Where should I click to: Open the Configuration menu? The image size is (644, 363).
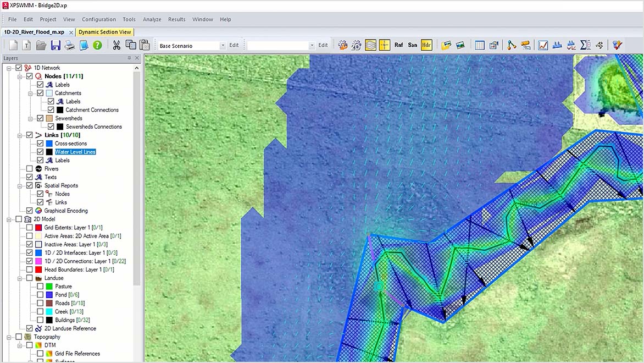tap(98, 19)
